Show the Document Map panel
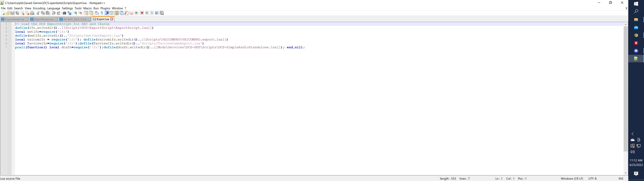This screenshot has width=644, height=181. point(116,13)
